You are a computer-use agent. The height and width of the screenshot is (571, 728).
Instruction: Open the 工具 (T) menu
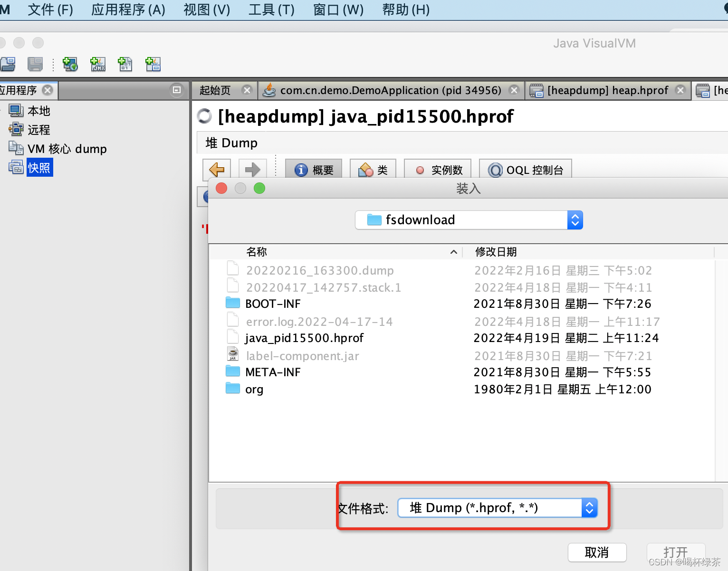pyautogui.click(x=271, y=10)
